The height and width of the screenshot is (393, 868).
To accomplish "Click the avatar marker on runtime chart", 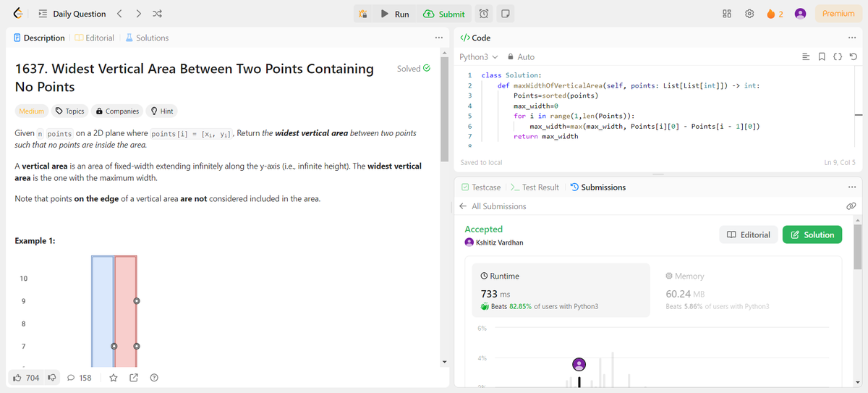I will coord(579,363).
